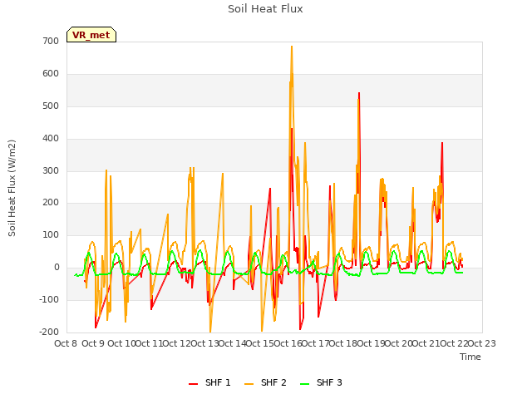The height and width of the screenshot is (399, 532).
Task: Click the Soil Heat Flux (W/m2) axis title
Action: pyautogui.click(x=12, y=188)
